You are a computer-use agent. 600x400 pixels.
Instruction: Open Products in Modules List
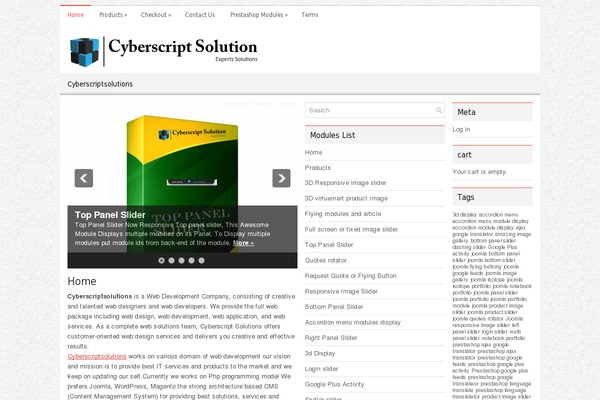(318, 168)
